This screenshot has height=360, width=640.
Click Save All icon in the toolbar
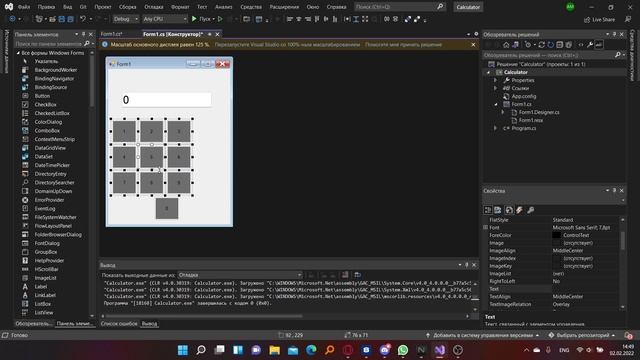click(x=70, y=19)
